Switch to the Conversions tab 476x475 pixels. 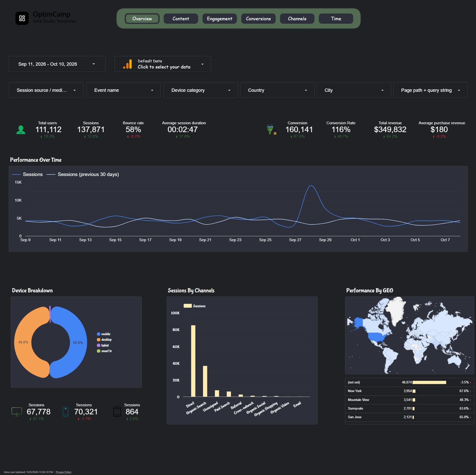(x=258, y=19)
